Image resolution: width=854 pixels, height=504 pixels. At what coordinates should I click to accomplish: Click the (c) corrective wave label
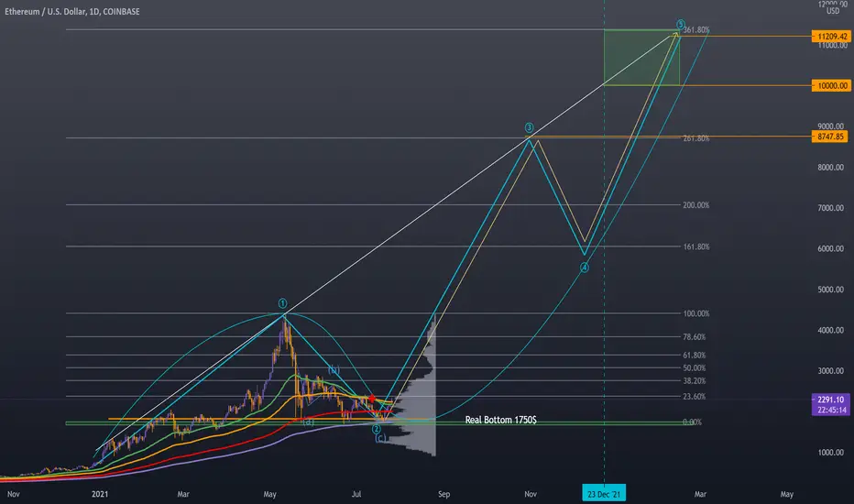[x=380, y=438]
